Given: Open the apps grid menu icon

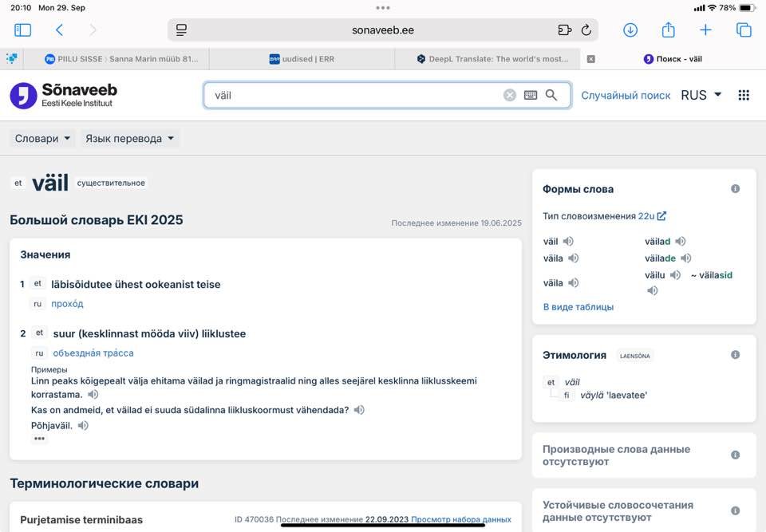Looking at the screenshot, I should point(744,95).
